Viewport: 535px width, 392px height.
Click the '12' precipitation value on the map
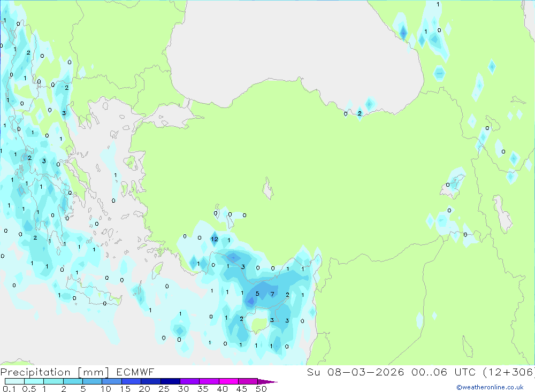coord(215,239)
